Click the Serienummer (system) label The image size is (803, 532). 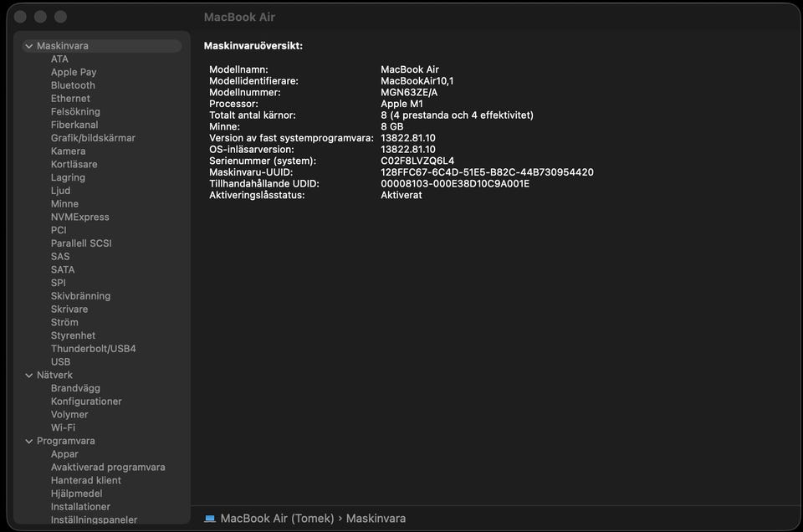click(x=263, y=161)
